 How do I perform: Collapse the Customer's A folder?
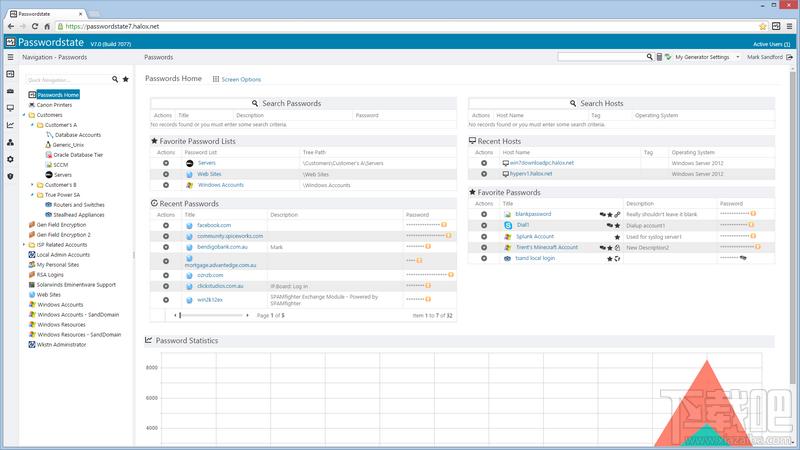32,125
